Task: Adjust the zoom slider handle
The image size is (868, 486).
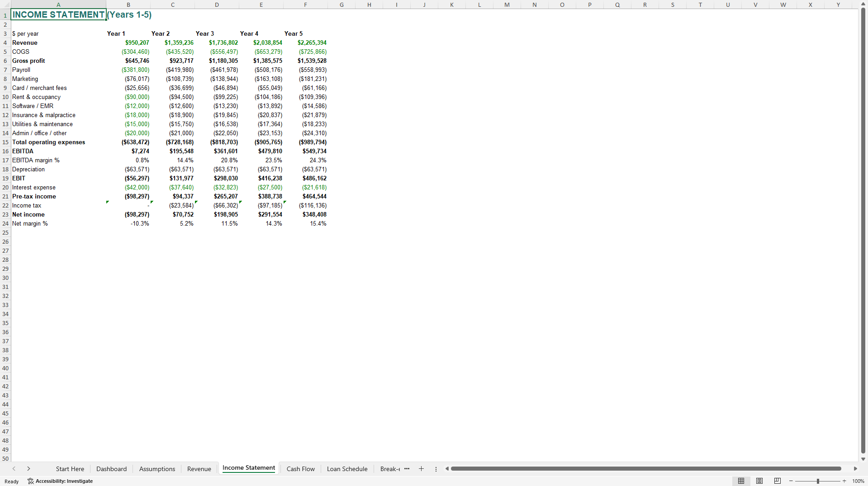Action: pos(818,481)
